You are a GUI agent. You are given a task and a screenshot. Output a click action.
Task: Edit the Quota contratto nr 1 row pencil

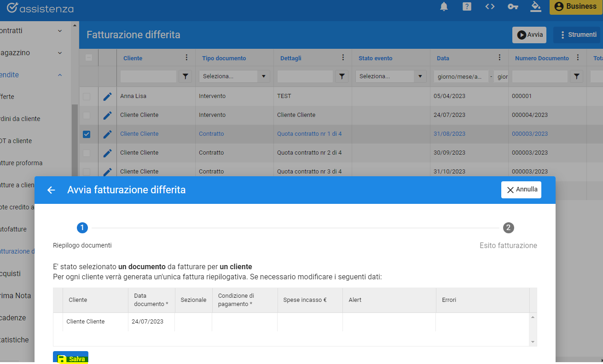point(107,134)
